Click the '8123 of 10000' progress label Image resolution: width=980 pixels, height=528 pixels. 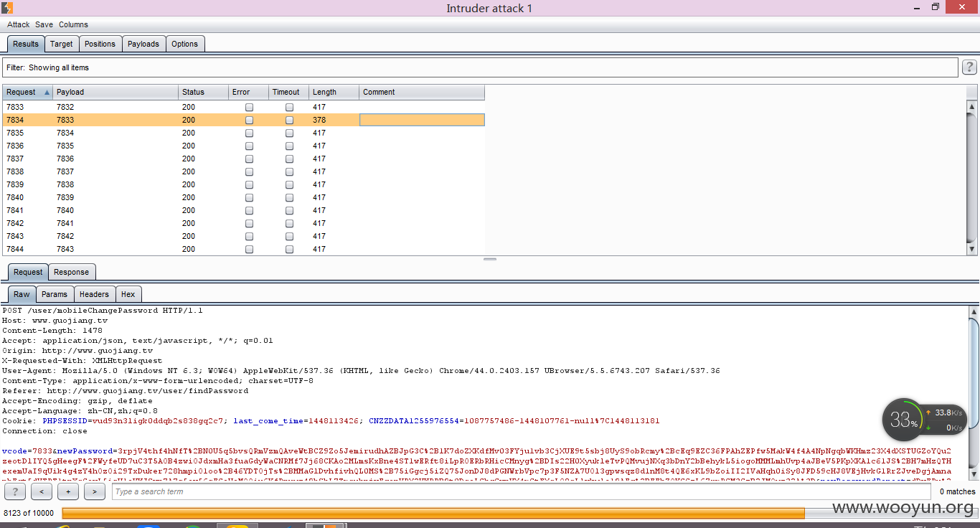click(29, 513)
